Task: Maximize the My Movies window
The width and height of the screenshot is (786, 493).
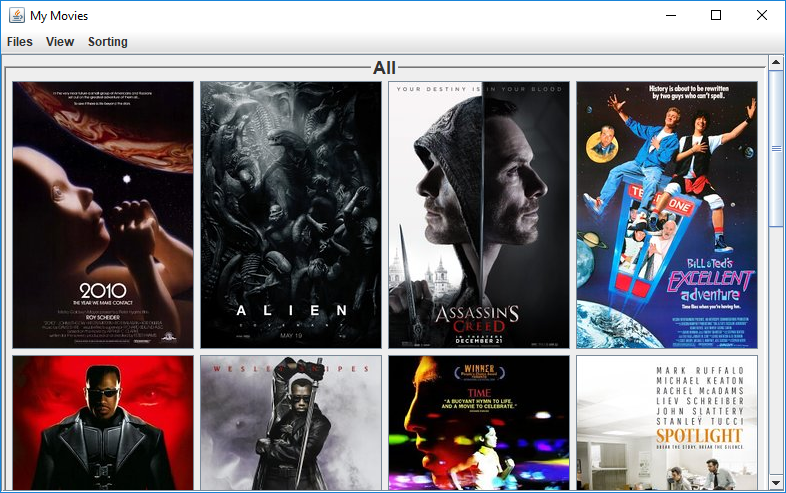Action: 716,16
